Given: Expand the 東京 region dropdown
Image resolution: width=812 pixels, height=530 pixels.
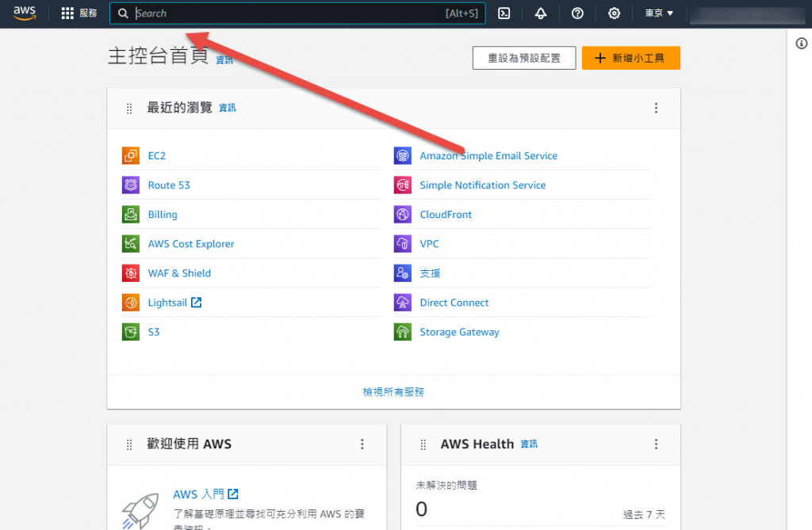Looking at the screenshot, I should 659,13.
